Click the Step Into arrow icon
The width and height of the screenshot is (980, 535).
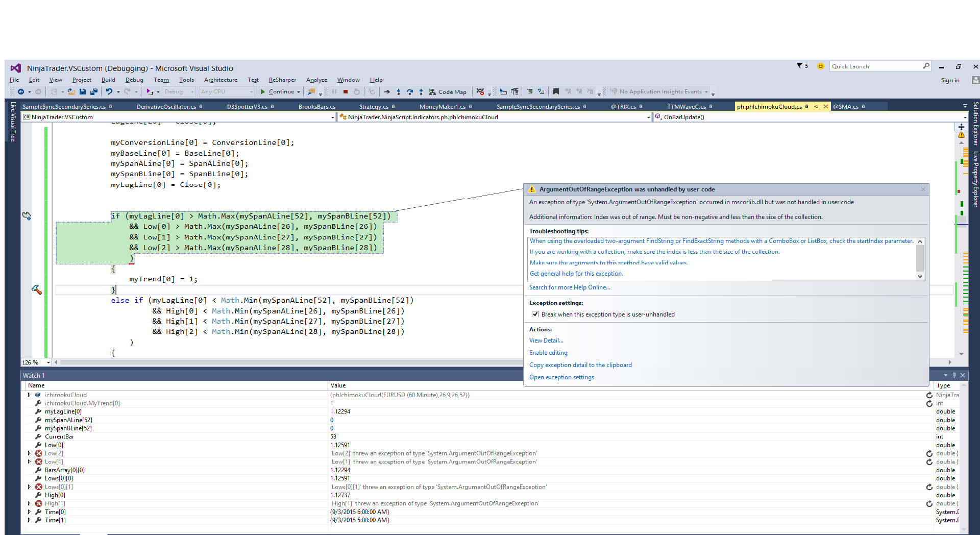pos(398,92)
